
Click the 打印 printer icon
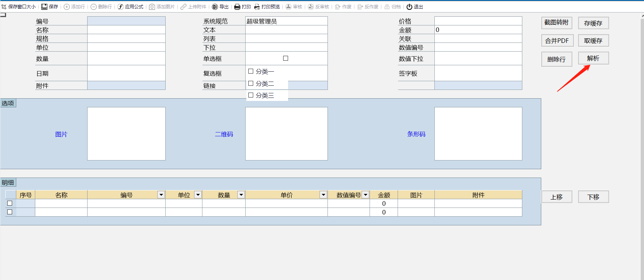[x=237, y=7]
